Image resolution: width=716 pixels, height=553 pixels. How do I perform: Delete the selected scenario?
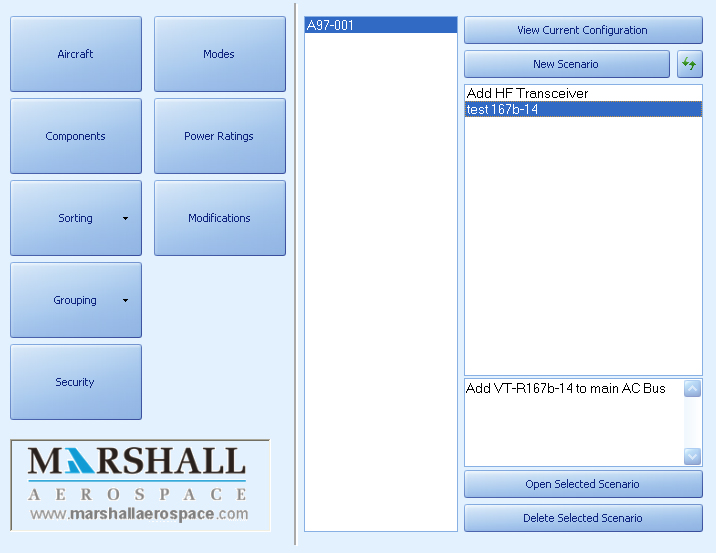coord(583,518)
